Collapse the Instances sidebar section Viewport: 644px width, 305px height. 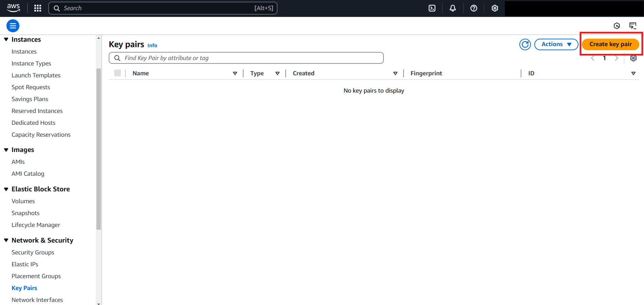pyautogui.click(x=6, y=39)
